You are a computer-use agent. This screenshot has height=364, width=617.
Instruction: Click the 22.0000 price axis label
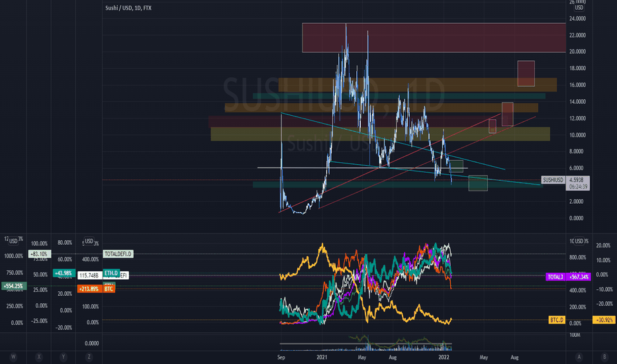[577, 35]
